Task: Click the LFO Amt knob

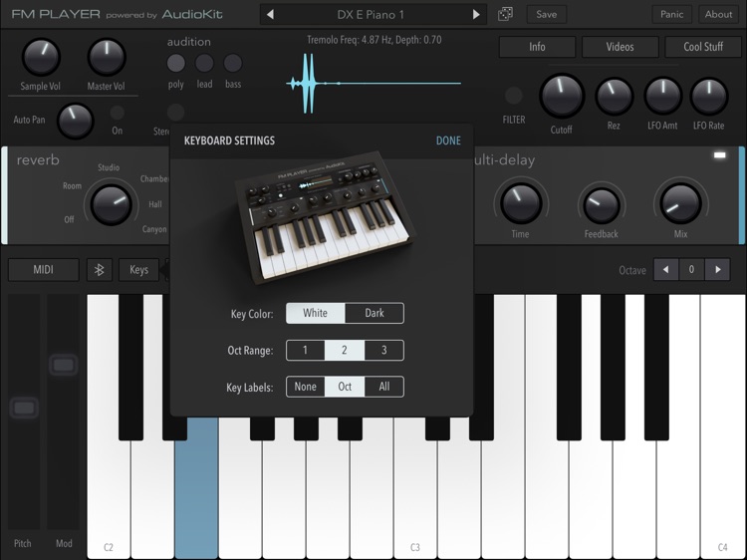Action: point(662,96)
